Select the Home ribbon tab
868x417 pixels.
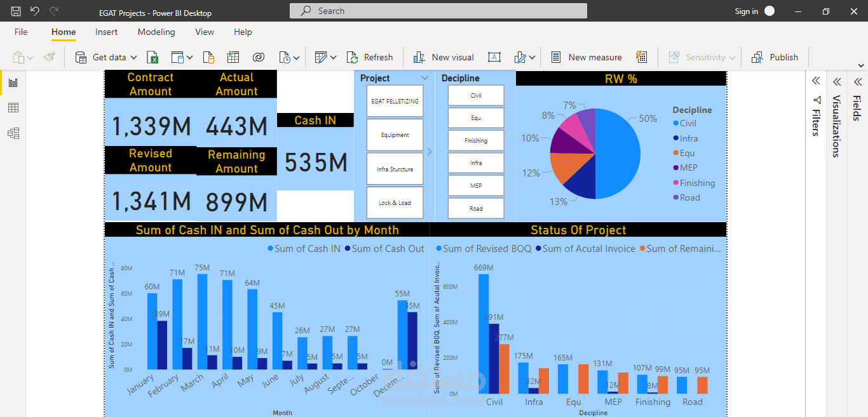click(x=64, y=32)
